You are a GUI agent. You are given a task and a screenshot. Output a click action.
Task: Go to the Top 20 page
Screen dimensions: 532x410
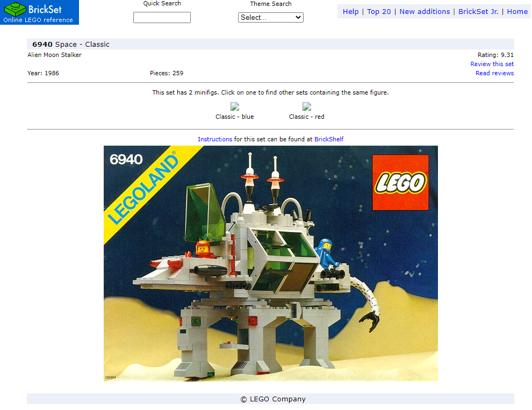click(379, 11)
